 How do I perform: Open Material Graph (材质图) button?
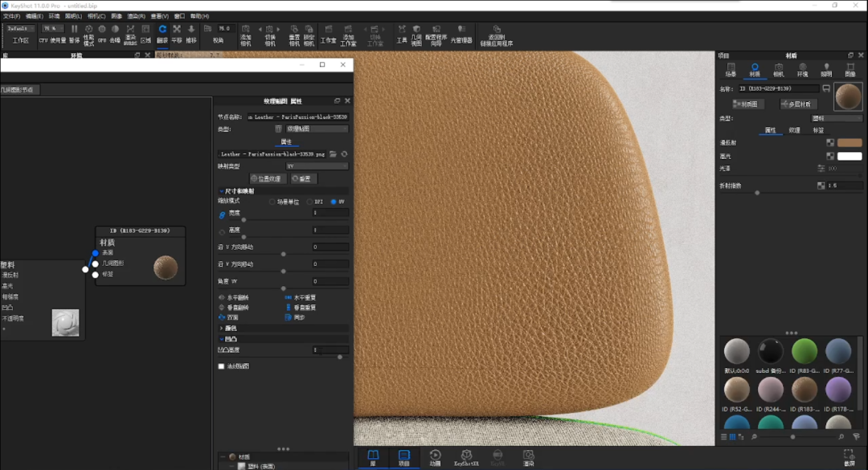(x=747, y=104)
